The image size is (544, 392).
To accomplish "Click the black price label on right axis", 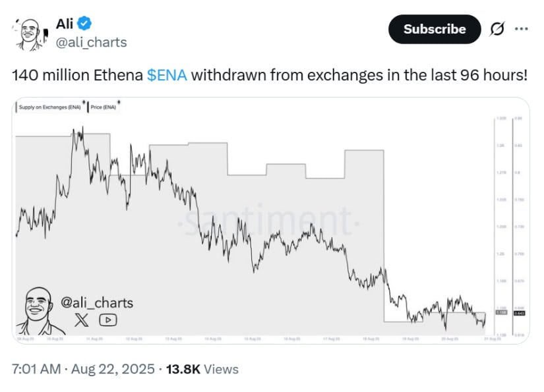I will pos(520,314).
